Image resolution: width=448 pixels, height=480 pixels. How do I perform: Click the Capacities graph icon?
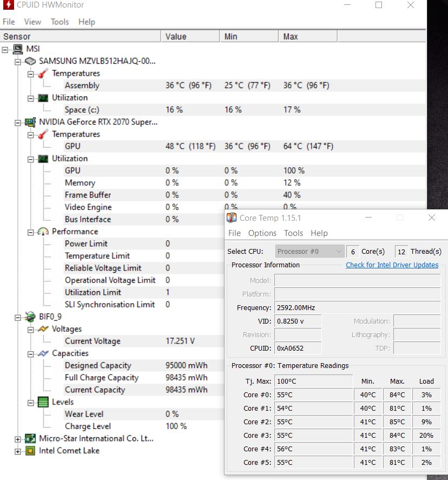[x=43, y=353]
